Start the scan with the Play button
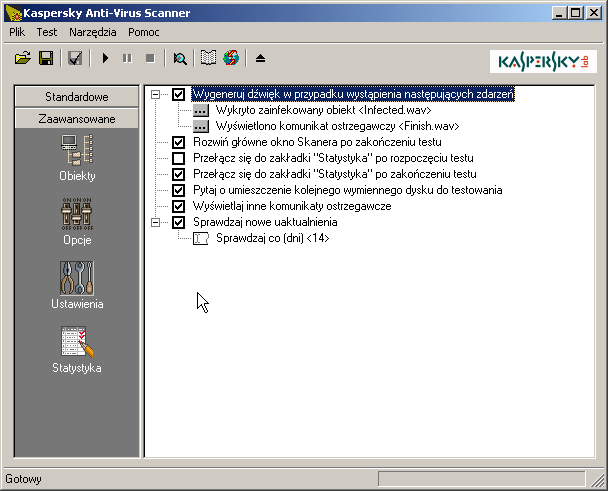This screenshot has width=608, height=491. coord(105,59)
